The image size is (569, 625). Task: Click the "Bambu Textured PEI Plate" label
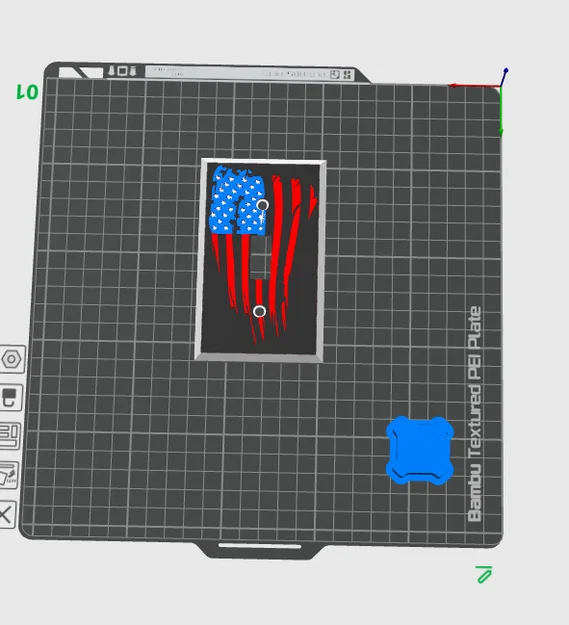(474, 414)
